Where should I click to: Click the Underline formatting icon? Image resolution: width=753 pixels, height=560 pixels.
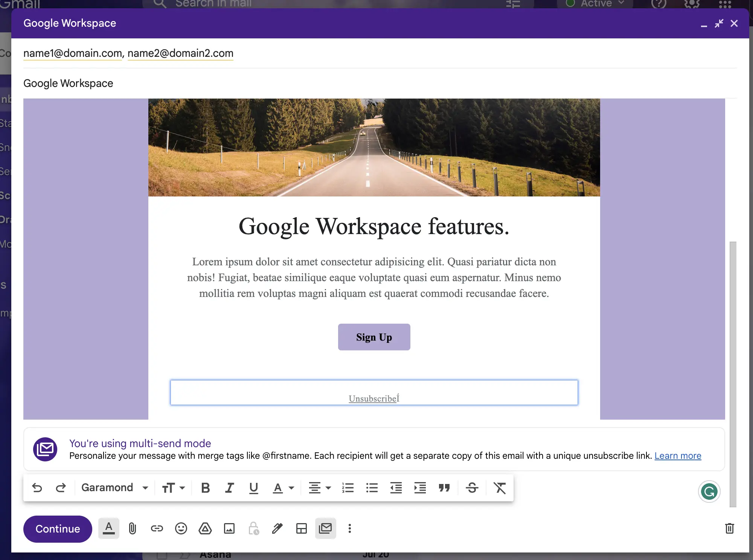tap(253, 488)
